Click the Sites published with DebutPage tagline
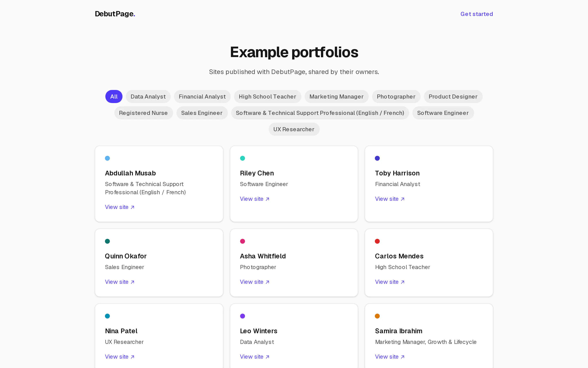The width and height of the screenshot is (588, 368). [294, 72]
